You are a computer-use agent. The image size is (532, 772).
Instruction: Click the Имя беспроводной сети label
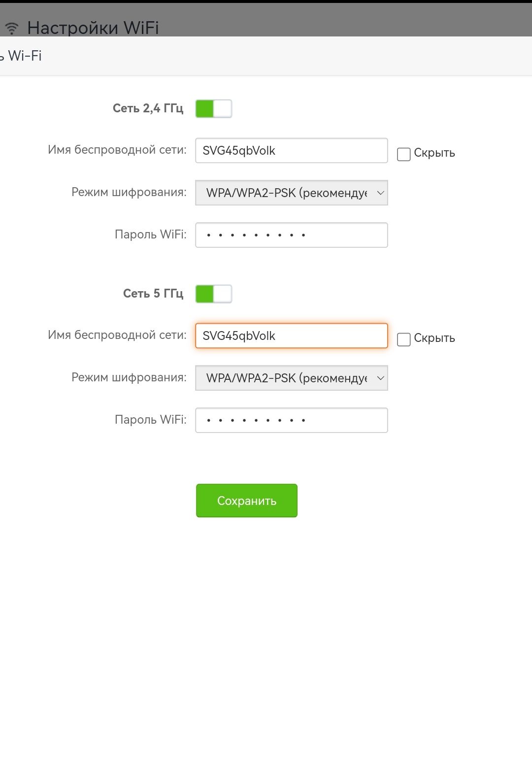pyautogui.click(x=117, y=150)
